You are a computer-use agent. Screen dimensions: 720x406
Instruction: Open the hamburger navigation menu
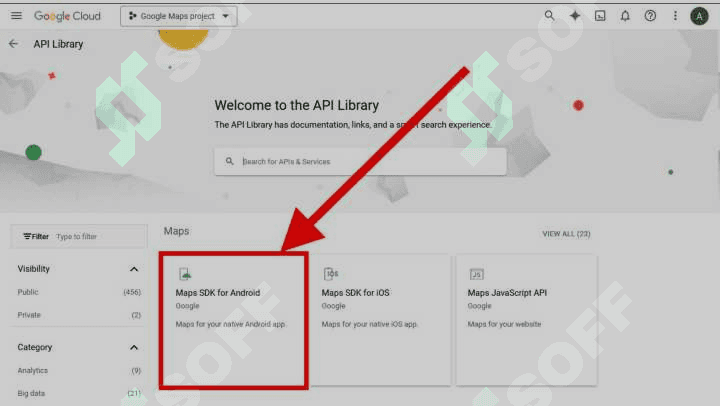click(x=16, y=16)
